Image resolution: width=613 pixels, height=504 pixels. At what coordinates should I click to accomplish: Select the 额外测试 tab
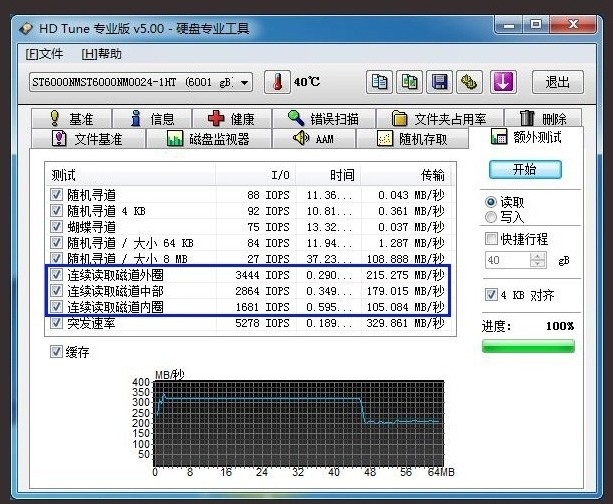526,137
